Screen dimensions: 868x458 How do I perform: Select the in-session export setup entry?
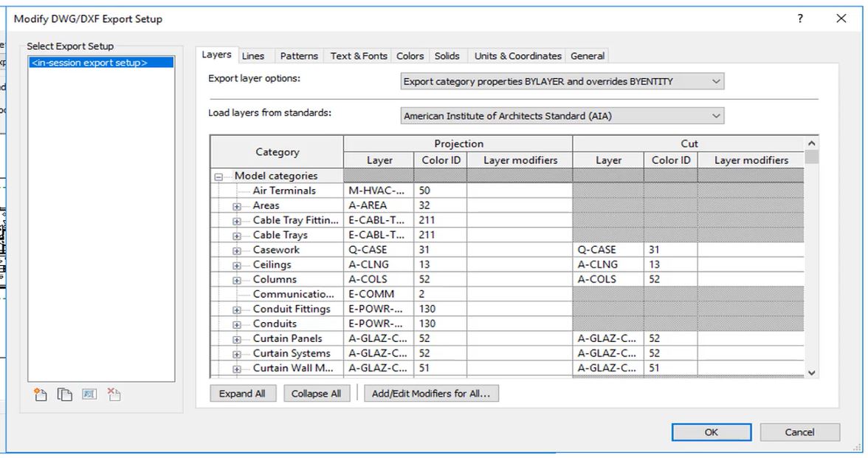(x=101, y=63)
